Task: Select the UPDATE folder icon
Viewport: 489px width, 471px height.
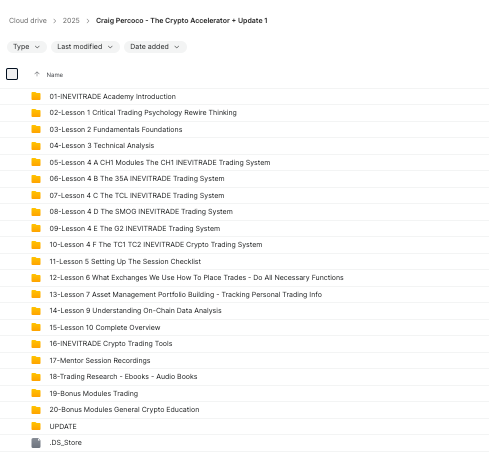Action: click(x=36, y=426)
